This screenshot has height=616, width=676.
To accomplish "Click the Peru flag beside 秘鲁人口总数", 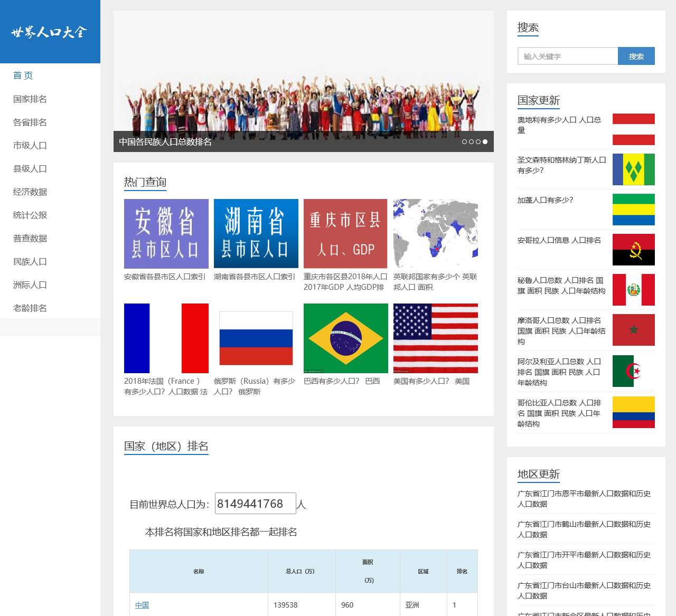I will pyautogui.click(x=633, y=289).
